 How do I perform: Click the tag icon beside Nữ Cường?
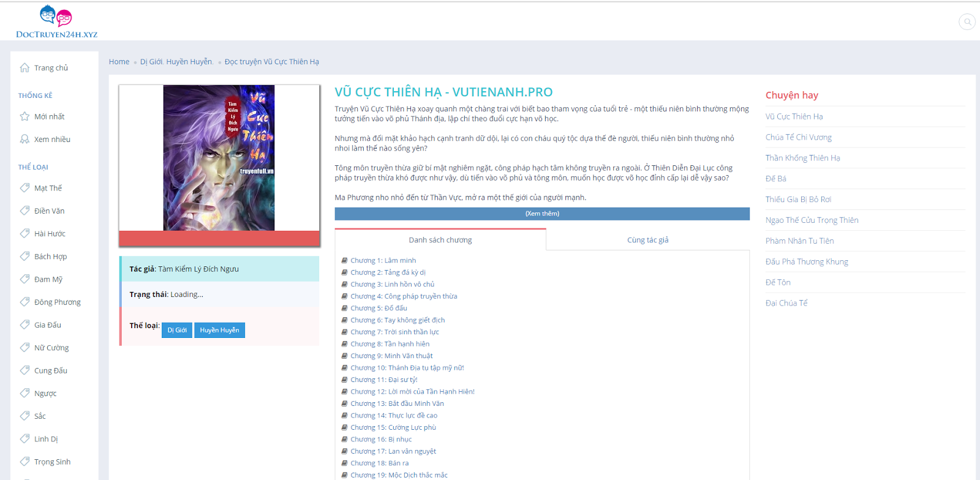pyautogui.click(x=24, y=347)
